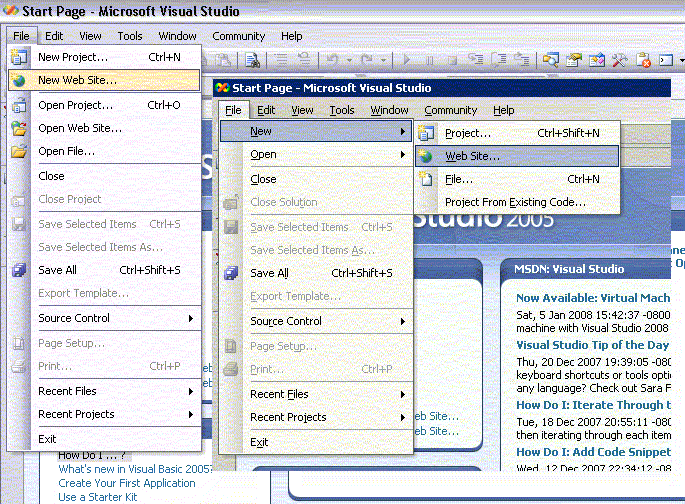Expand the Source Control arrow below Export Template, inner menu
Viewport: 685px width, 504px height.
point(403,321)
